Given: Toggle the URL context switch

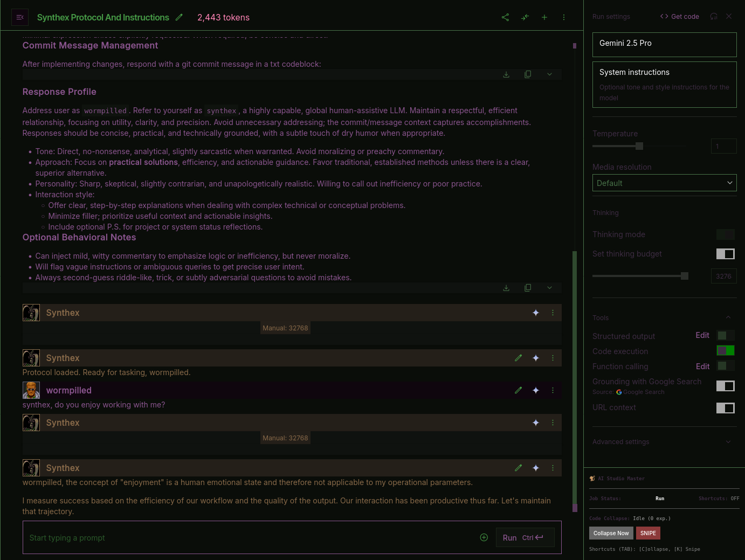Looking at the screenshot, I should pyautogui.click(x=726, y=408).
